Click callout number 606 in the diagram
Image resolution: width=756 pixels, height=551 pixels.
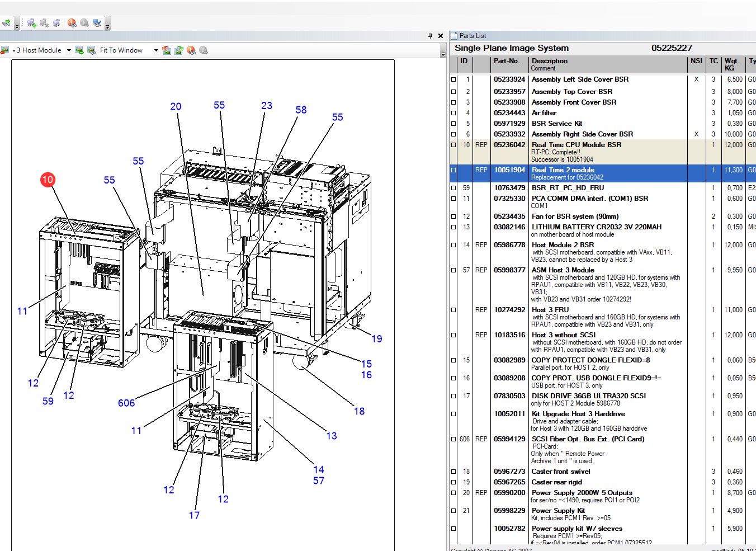pyautogui.click(x=126, y=403)
